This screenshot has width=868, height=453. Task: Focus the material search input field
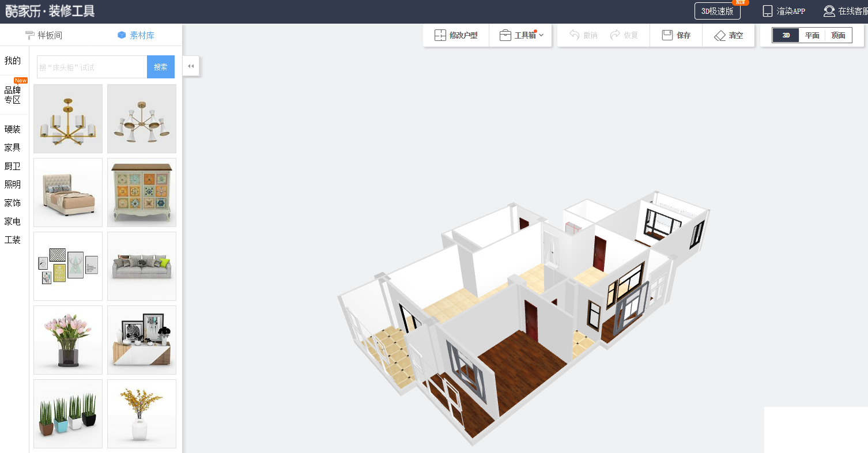click(x=92, y=67)
